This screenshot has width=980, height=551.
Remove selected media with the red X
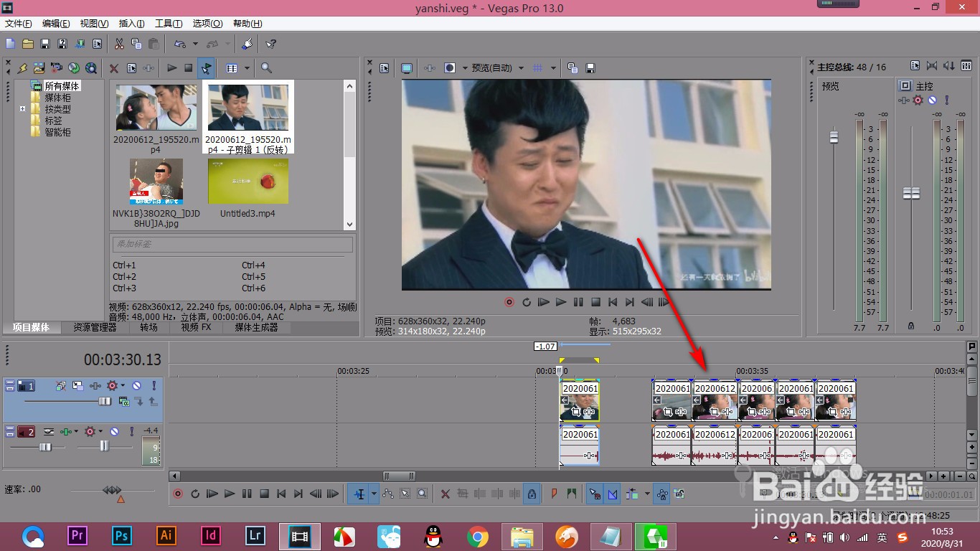[x=114, y=68]
